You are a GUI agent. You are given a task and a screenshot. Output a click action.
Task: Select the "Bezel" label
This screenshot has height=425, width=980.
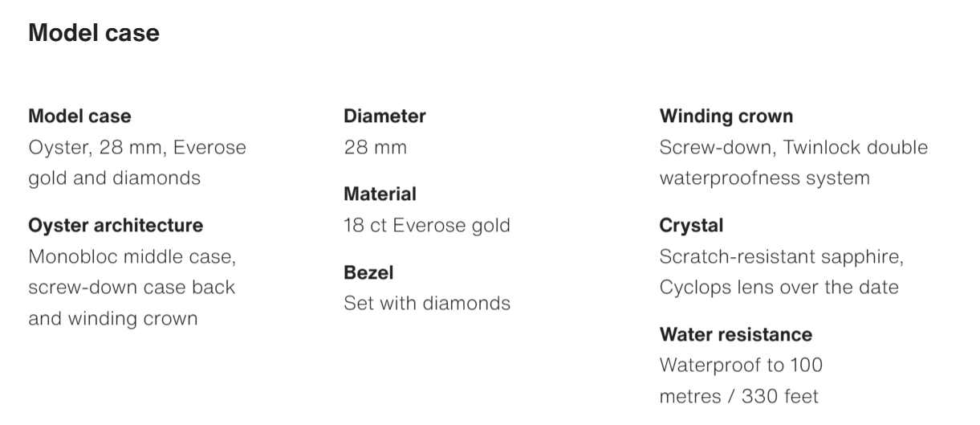coord(368,272)
